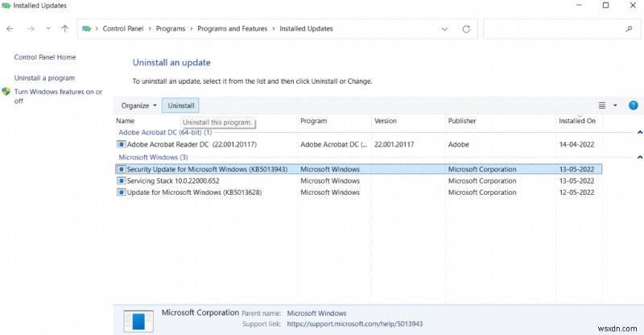Click the back navigation arrow
This screenshot has height=335, width=644.
(10, 29)
